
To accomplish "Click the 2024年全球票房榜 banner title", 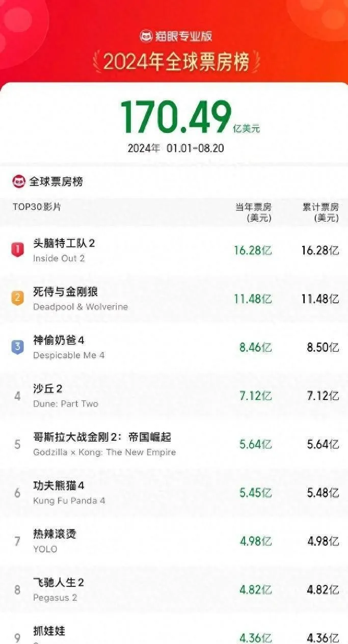I will [x=176, y=62].
